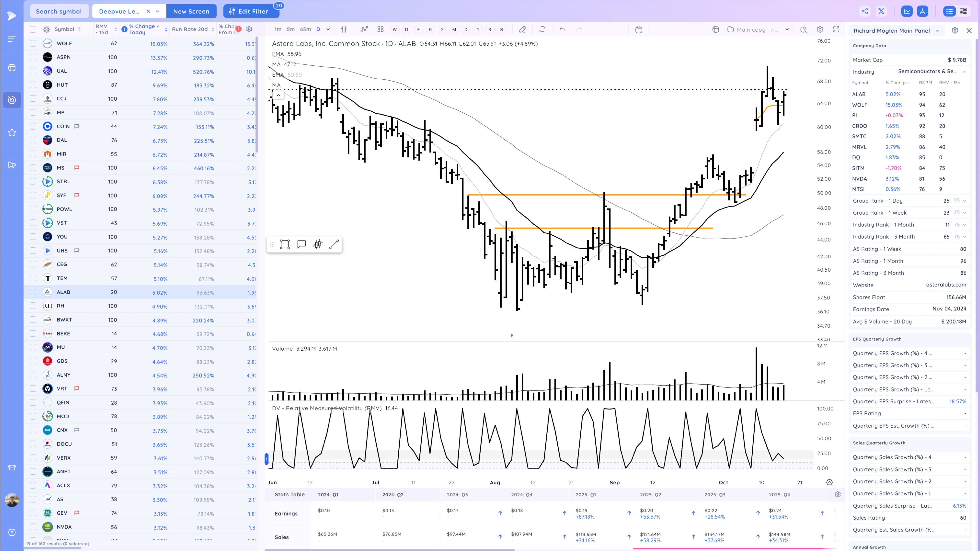Click the Search symbol field
Image resolution: width=980 pixels, height=551 pixels.
59,12
